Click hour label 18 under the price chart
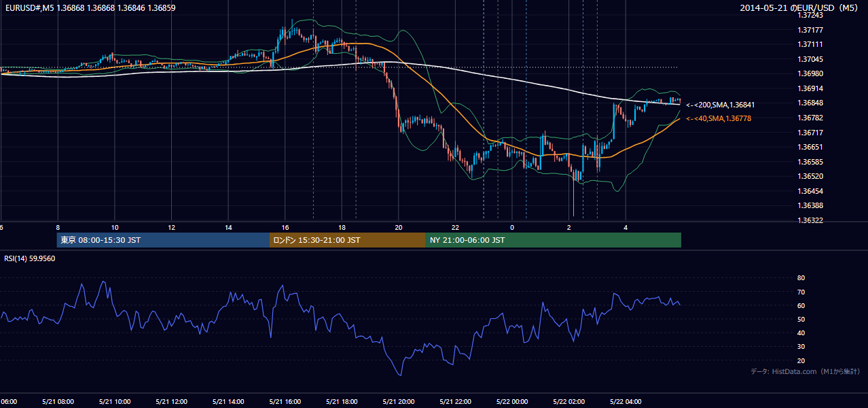Image resolution: width=868 pixels, height=408 pixels. coord(342,227)
